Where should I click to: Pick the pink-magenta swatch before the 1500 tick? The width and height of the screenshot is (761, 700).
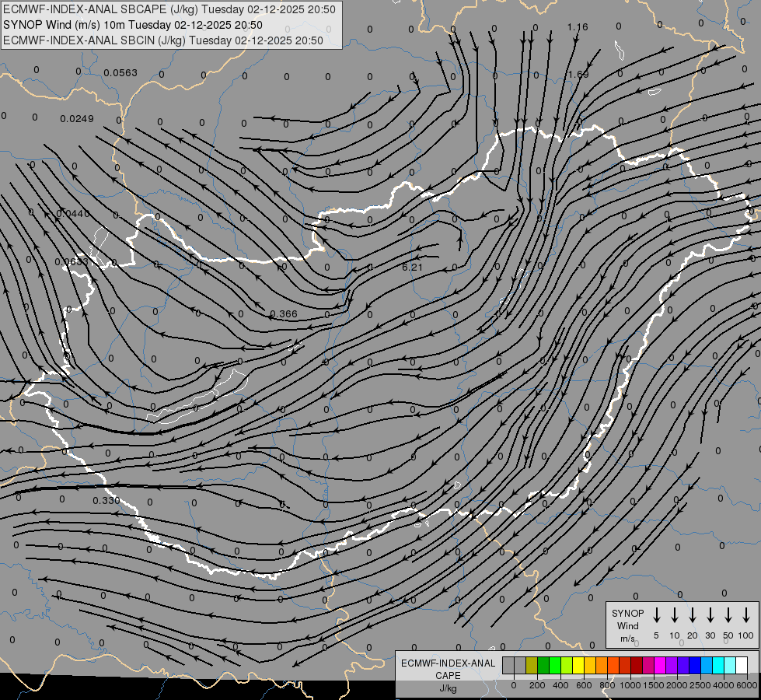coord(648,666)
